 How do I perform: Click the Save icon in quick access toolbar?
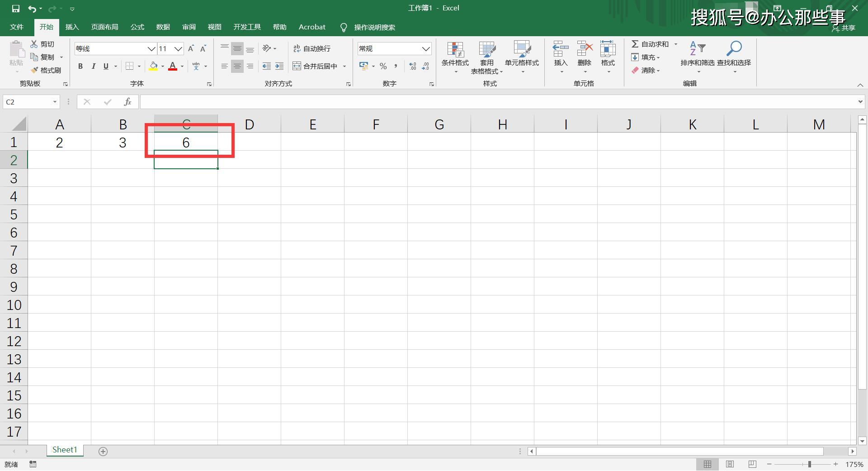pyautogui.click(x=16, y=9)
